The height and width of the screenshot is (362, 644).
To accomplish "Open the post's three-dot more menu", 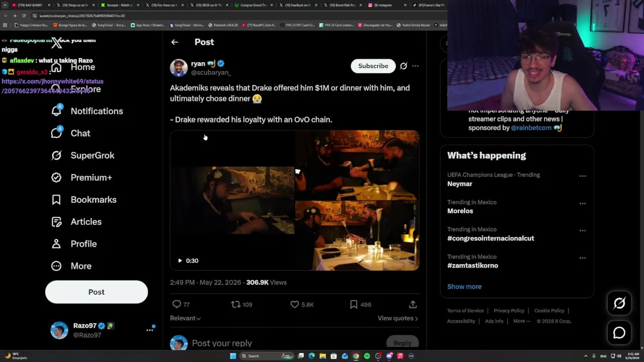I will 415,66.
